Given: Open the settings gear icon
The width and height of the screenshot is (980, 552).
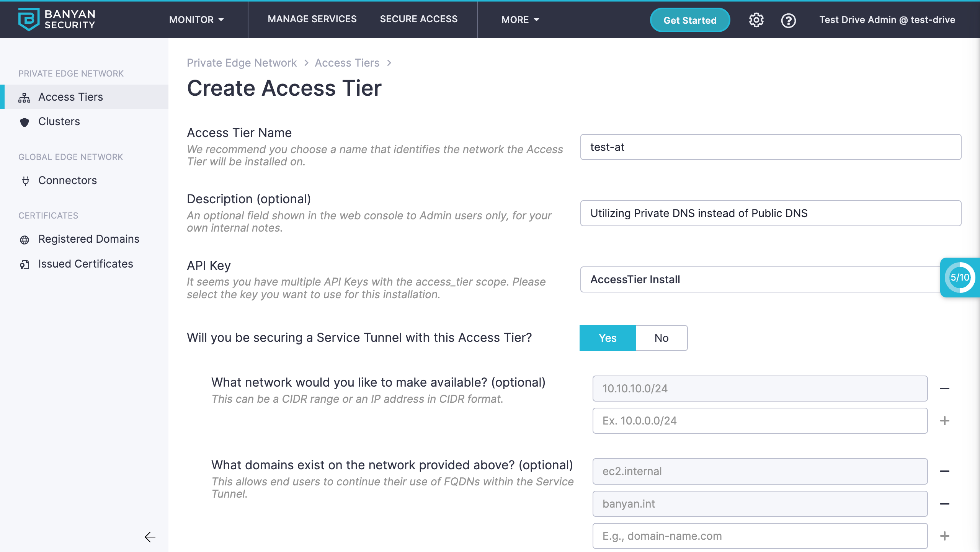Looking at the screenshot, I should pos(756,20).
